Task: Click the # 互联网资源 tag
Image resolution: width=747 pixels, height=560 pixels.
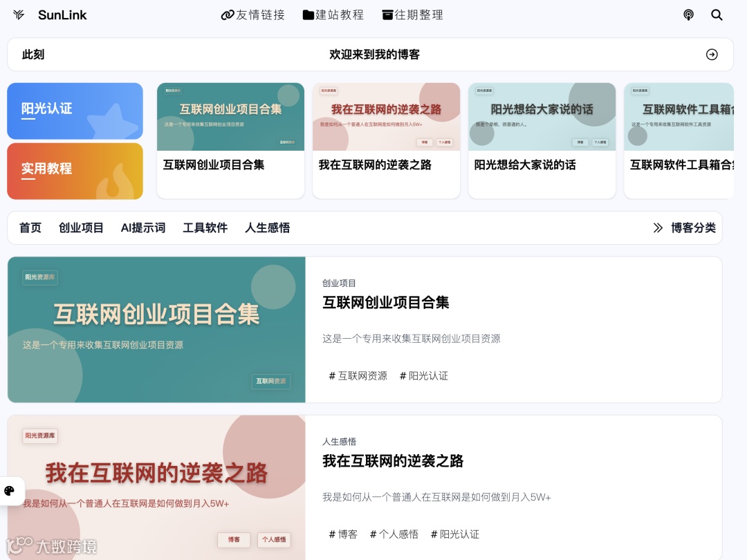Action: click(358, 375)
